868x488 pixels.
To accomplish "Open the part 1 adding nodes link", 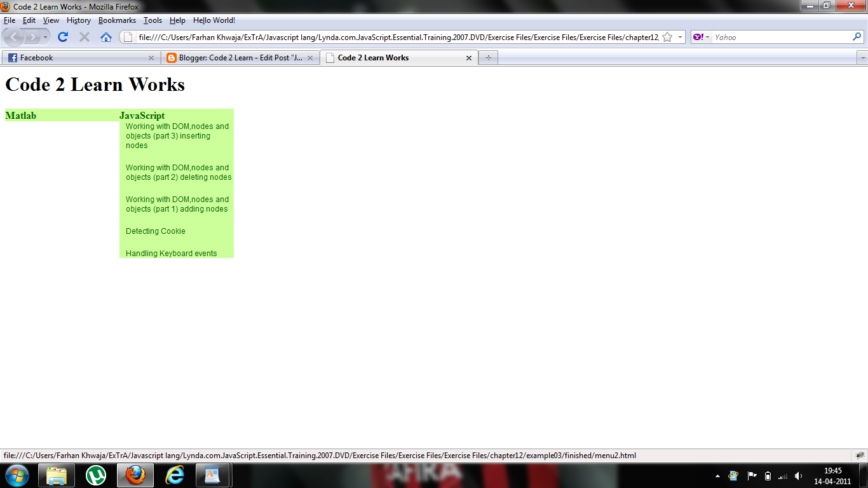I will coord(177,204).
